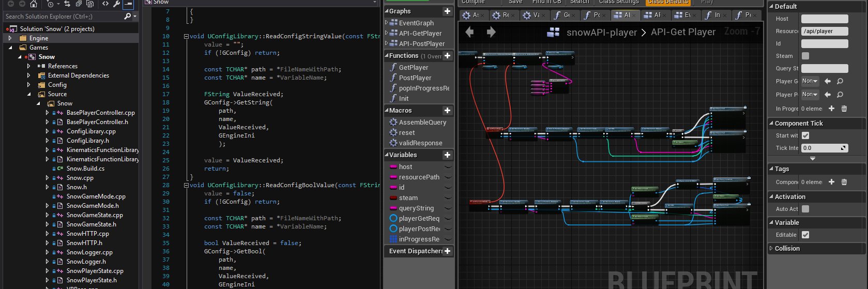Toggle visibility eye for id variable
Screen dimensions: 868x289
448,188
